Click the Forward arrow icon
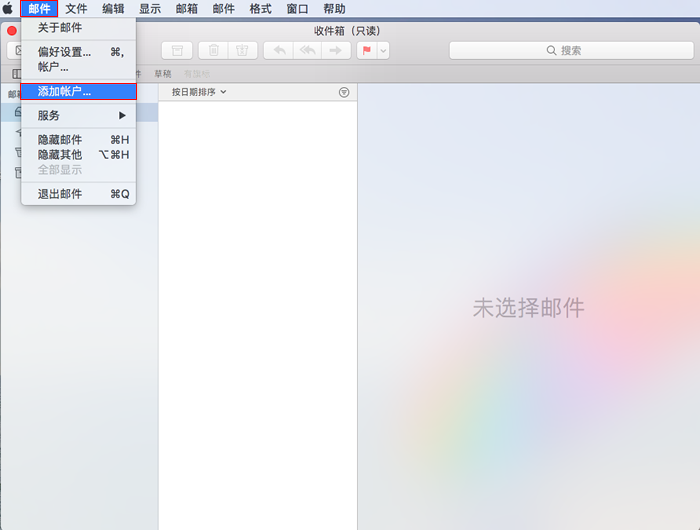Screen dimensions: 700x530 (x=336, y=50)
